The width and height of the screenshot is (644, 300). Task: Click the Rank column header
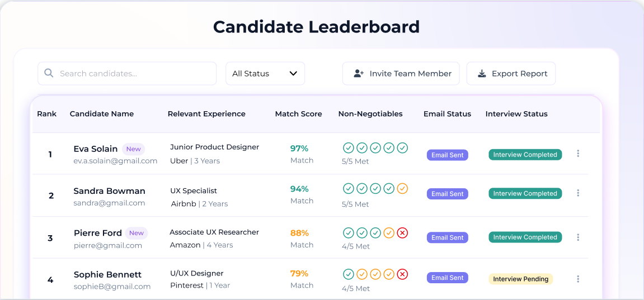47,114
